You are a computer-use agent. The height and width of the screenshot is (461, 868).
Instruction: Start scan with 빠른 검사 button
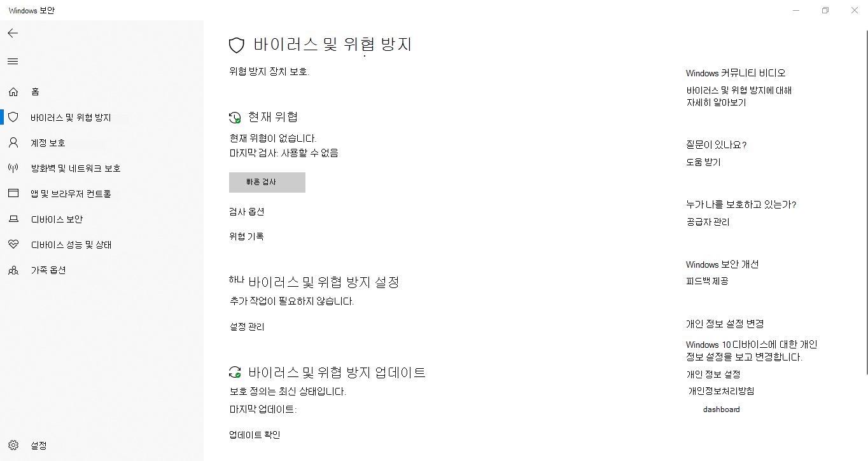tap(267, 182)
